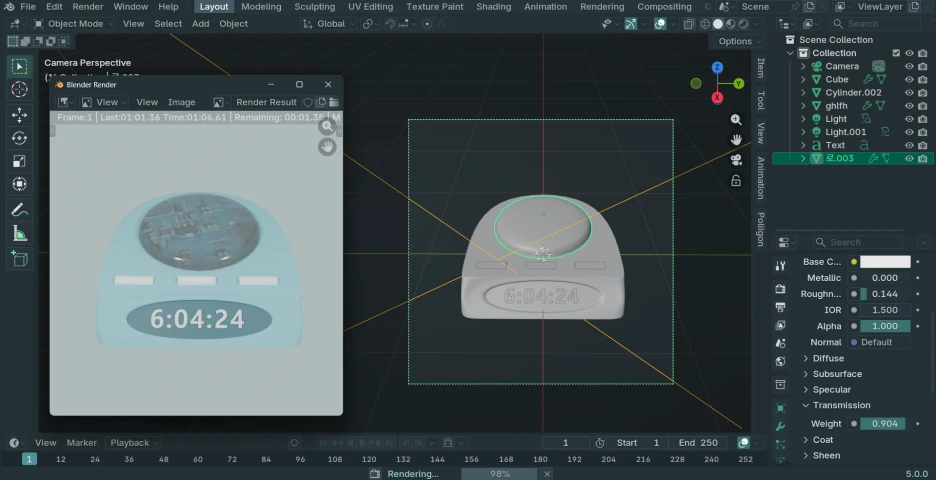The height and width of the screenshot is (480, 936).
Task: Toggle render camera icon for Collection
Action: (x=923, y=53)
